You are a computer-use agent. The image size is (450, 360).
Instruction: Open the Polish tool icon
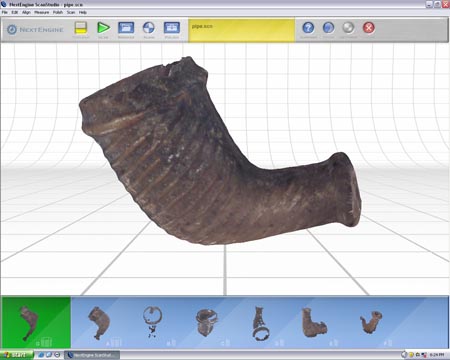(172, 28)
